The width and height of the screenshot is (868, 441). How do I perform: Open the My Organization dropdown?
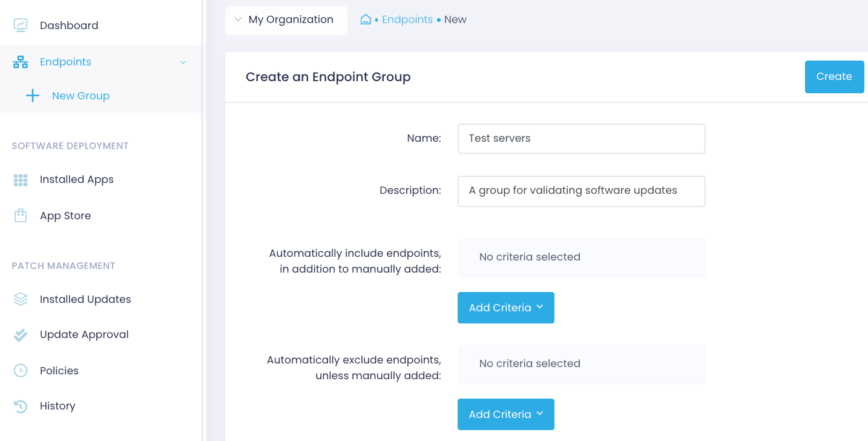[x=286, y=20]
